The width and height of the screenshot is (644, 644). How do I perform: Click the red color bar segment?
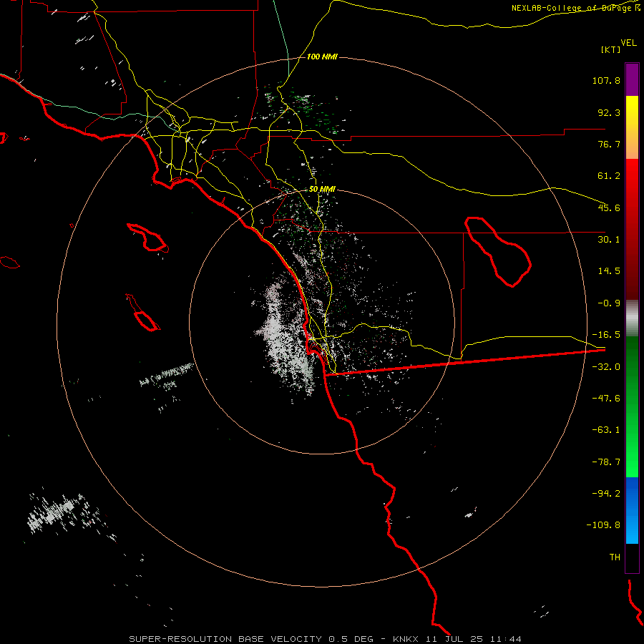(x=632, y=229)
